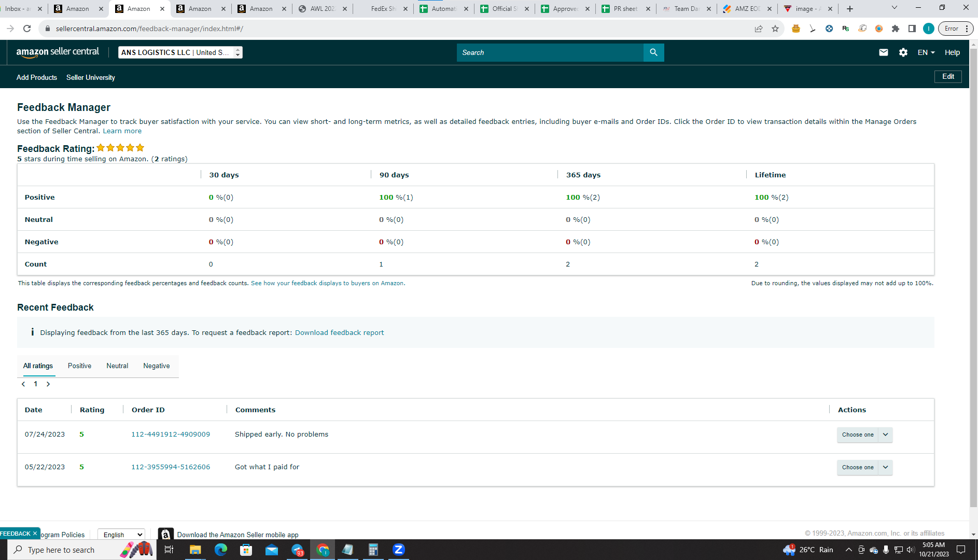Switch to the PR sheet browser tab

pyautogui.click(x=626, y=9)
